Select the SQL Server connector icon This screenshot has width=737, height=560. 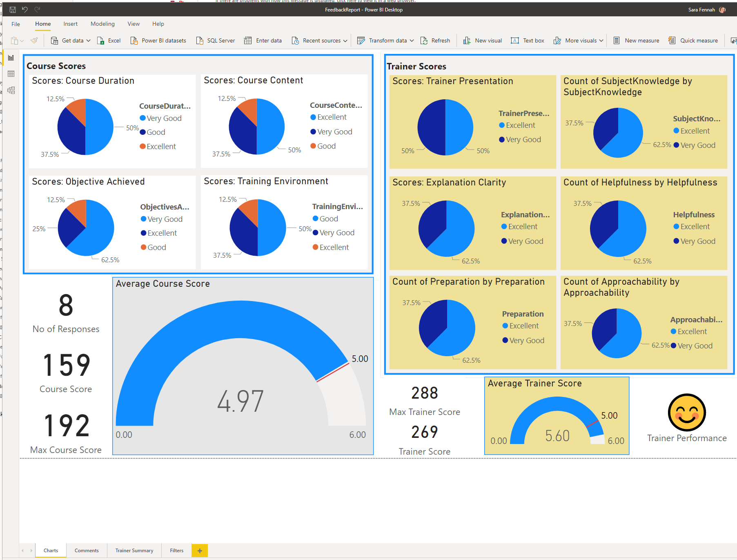[200, 40]
